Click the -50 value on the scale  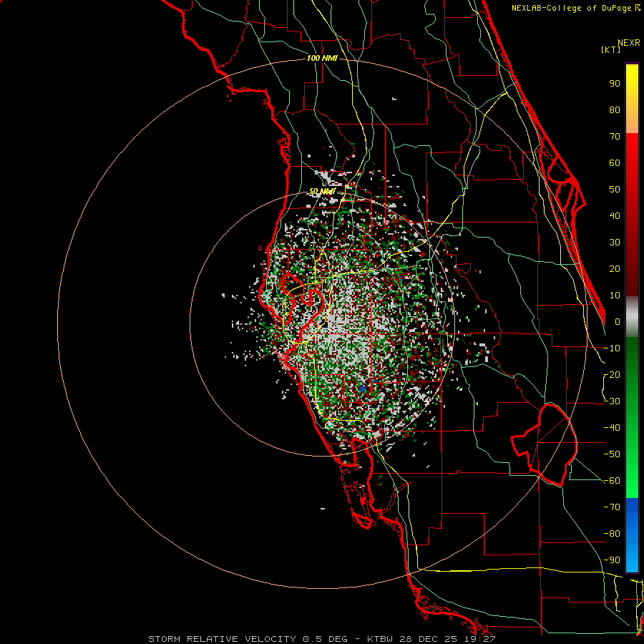pyautogui.click(x=612, y=454)
